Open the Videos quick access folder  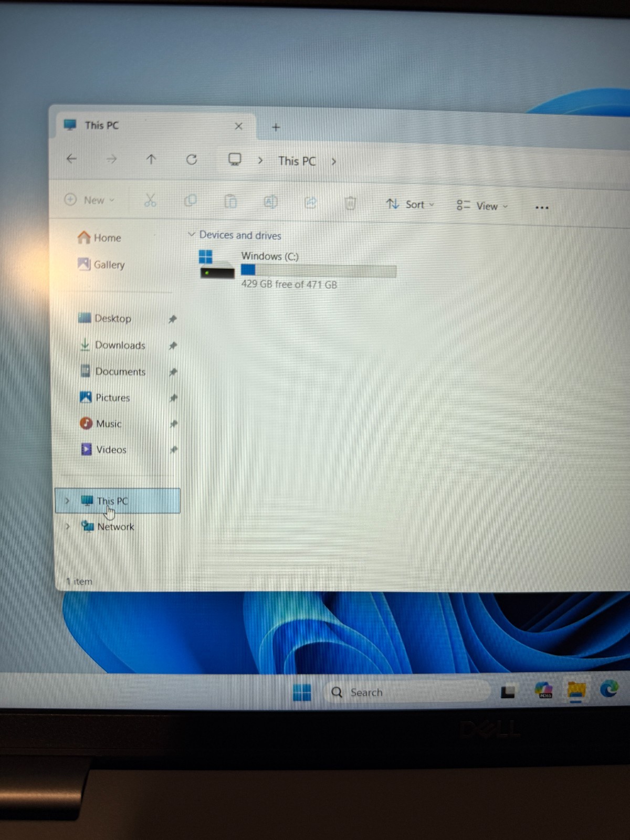tap(104, 449)
